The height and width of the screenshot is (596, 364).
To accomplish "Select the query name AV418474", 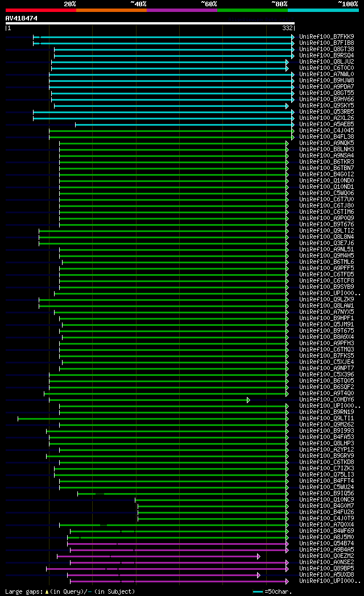I will click(x=21, y=18).
